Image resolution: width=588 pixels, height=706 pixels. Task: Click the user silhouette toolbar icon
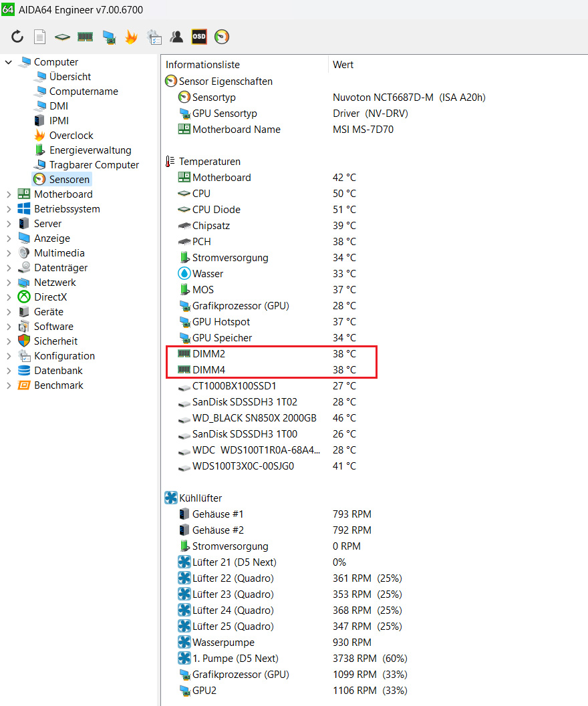coord(176,37)
